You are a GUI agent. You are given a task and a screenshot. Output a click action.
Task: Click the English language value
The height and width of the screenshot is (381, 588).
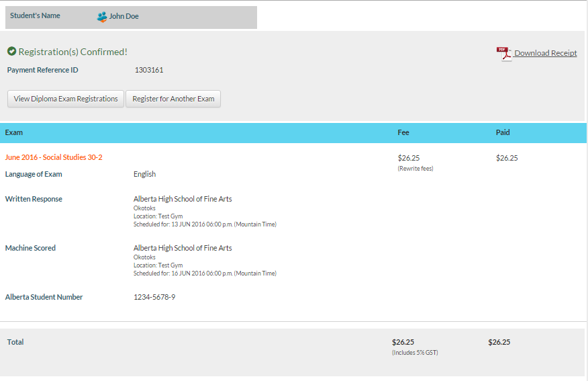tap(144, 174)
